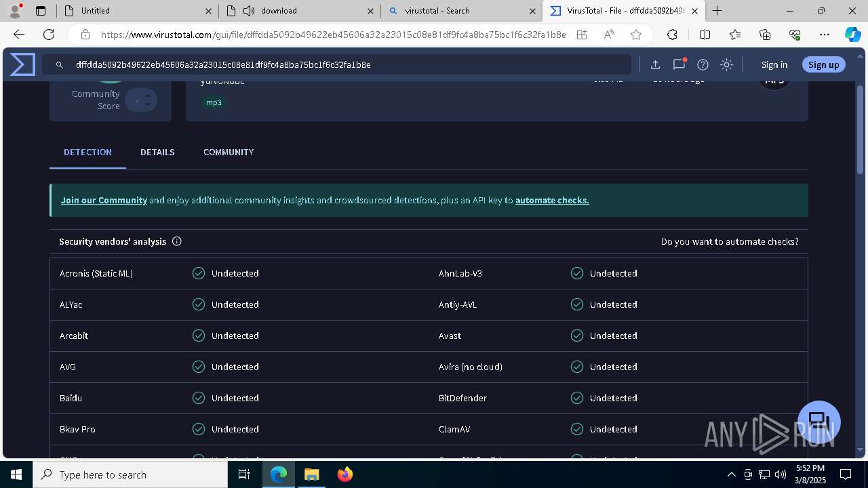Click the Baidu vendor name
The width and height of the screenshot is (868, 488).
[71, 398]
